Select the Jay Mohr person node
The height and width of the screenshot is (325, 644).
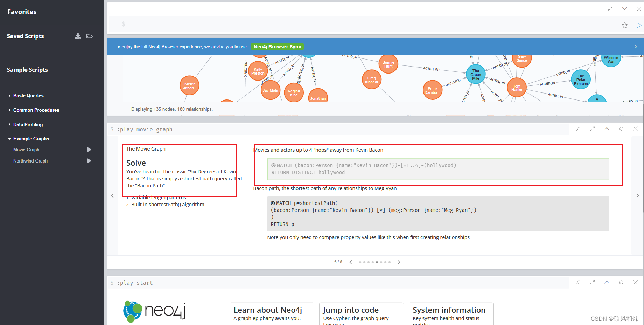click(271, 90)
